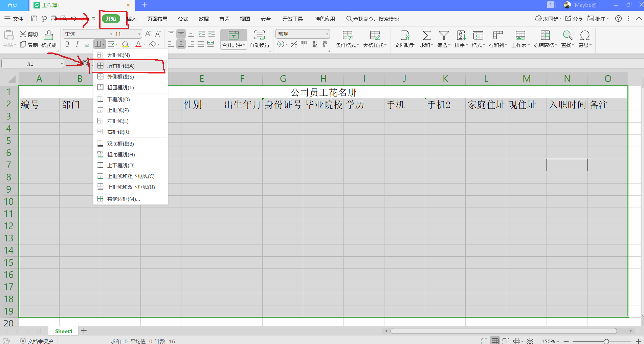The width and height of the screenshot is (644, 344).
Task: Toggle Wrap Text (自动换行)
Action: 260,39
